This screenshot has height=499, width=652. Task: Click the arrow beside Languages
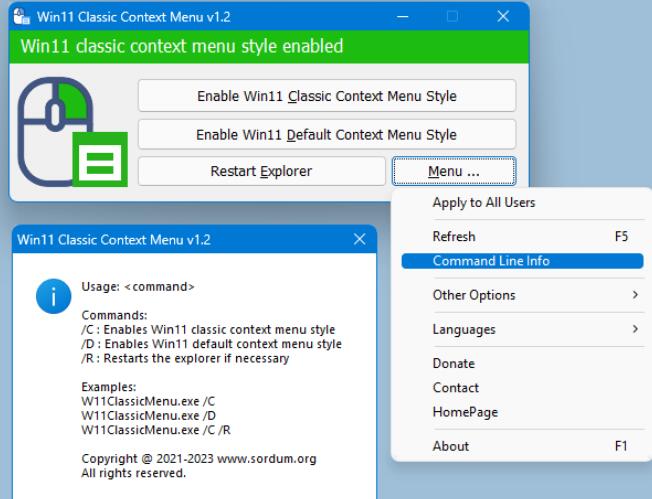[x=635, y=329]
